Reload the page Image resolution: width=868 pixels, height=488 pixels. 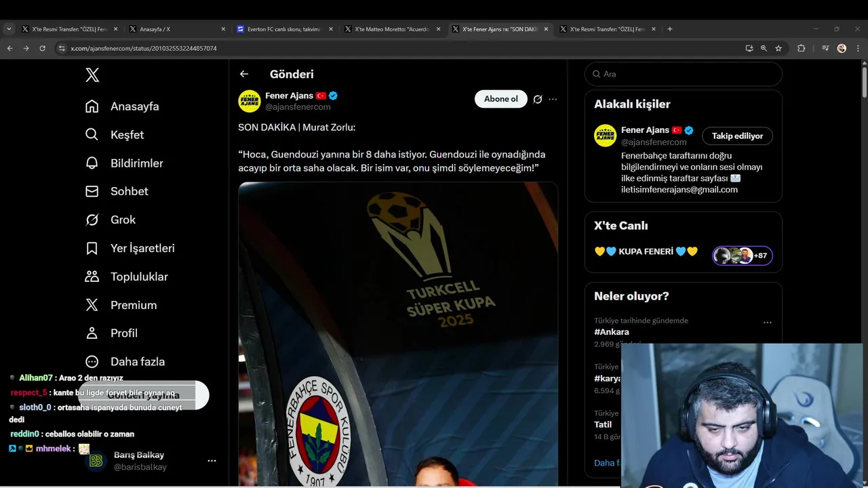[x=42, y=48]
